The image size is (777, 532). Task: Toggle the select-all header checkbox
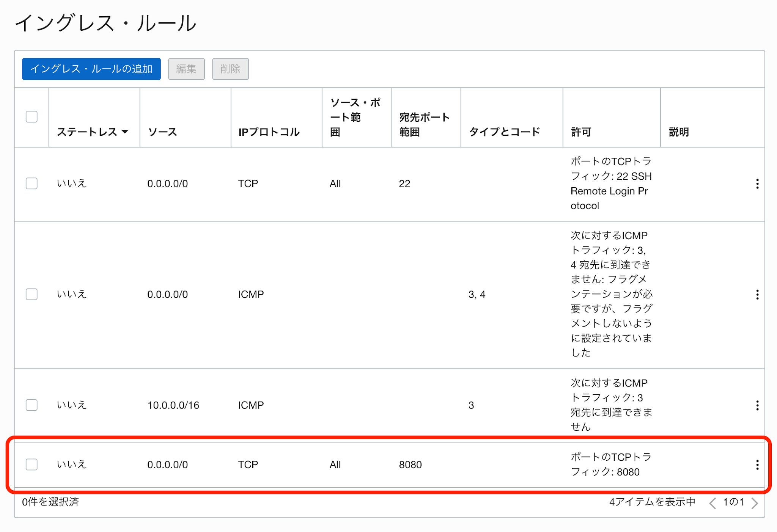[31, 116]
